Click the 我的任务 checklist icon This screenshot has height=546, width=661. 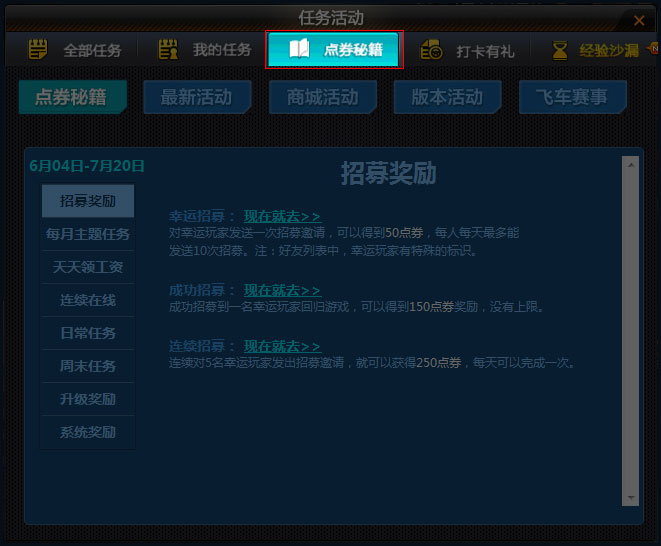168,49
